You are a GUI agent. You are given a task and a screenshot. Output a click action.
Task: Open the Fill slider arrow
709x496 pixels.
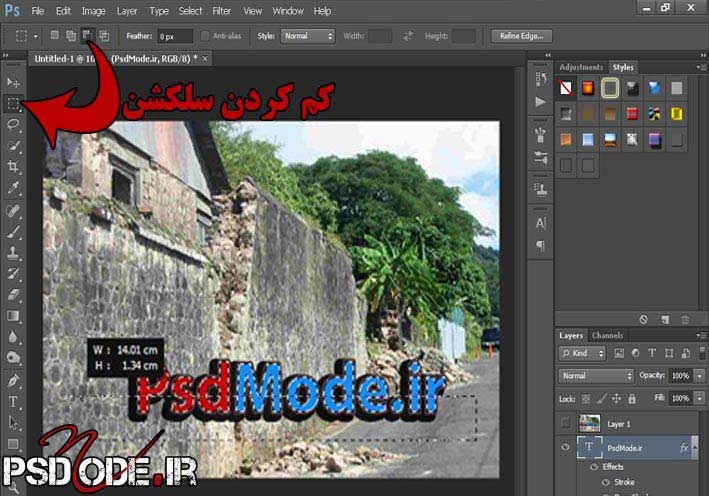click(700, 398)
